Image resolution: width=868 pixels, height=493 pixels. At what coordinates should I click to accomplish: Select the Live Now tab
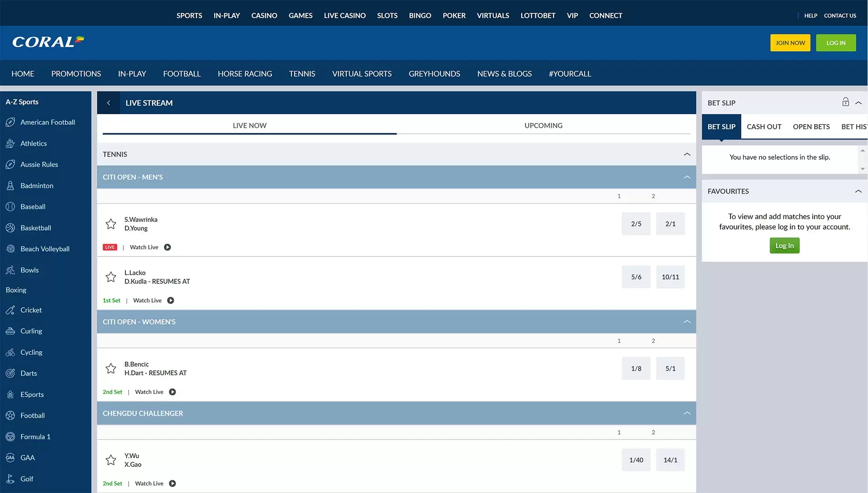[x=249, y=126]
